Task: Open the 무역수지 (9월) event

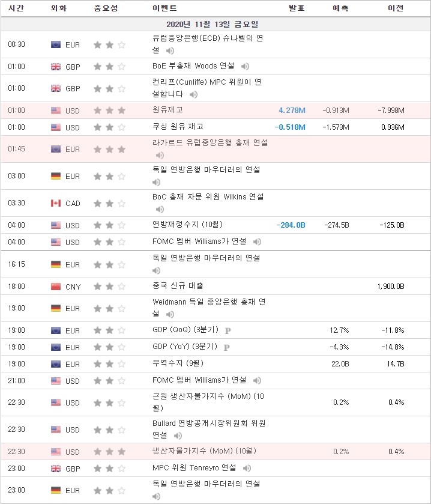Action: pos(178,363)
